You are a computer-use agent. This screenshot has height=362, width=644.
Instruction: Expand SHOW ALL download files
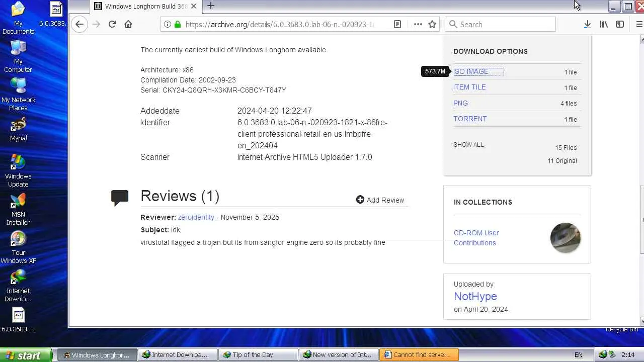point(468,145)
